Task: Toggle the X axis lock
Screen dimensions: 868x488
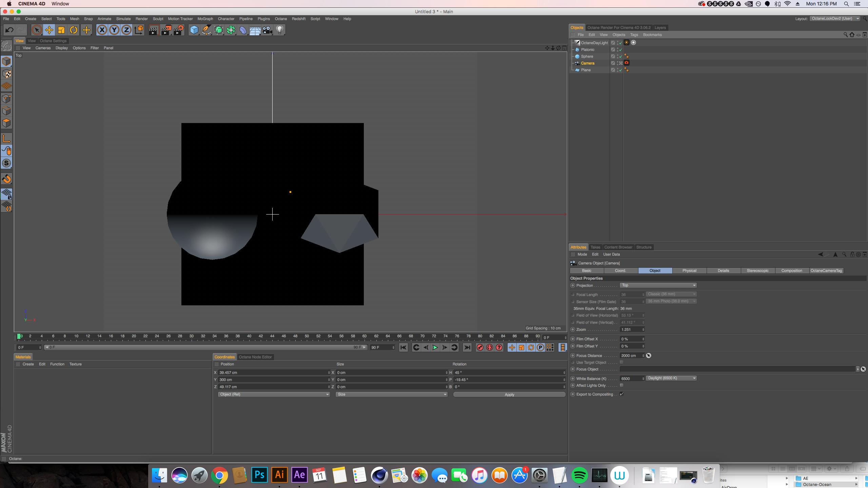Action: [x=102, y=30]
